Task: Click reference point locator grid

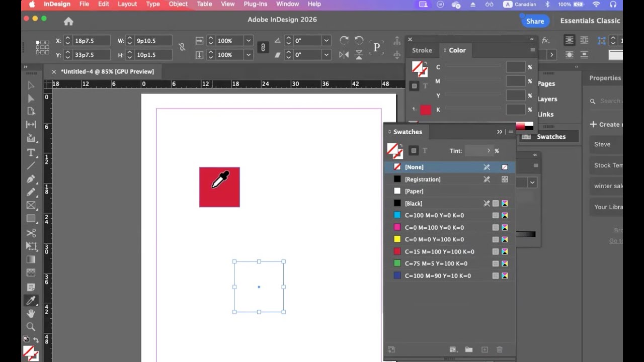Action: coord(42,47)
